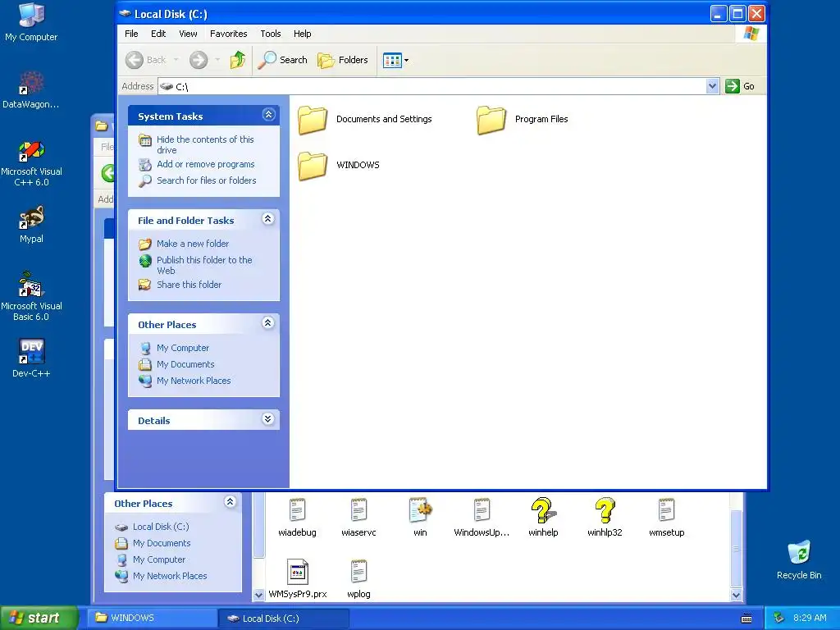Select the Dev-C++ desktop icon
Screen dimensions: 840x630
31,358
